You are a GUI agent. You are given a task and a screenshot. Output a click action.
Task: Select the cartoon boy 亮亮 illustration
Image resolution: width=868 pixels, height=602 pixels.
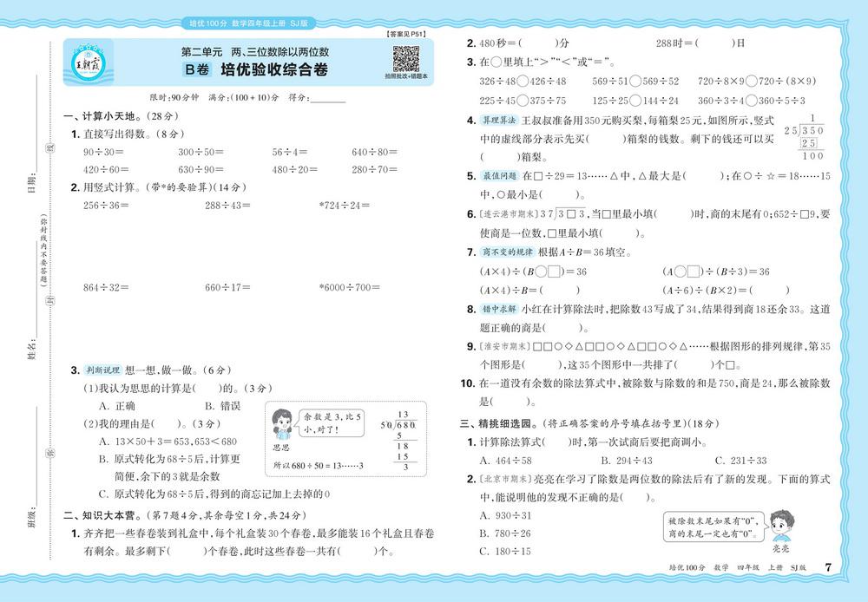[781, 526]
